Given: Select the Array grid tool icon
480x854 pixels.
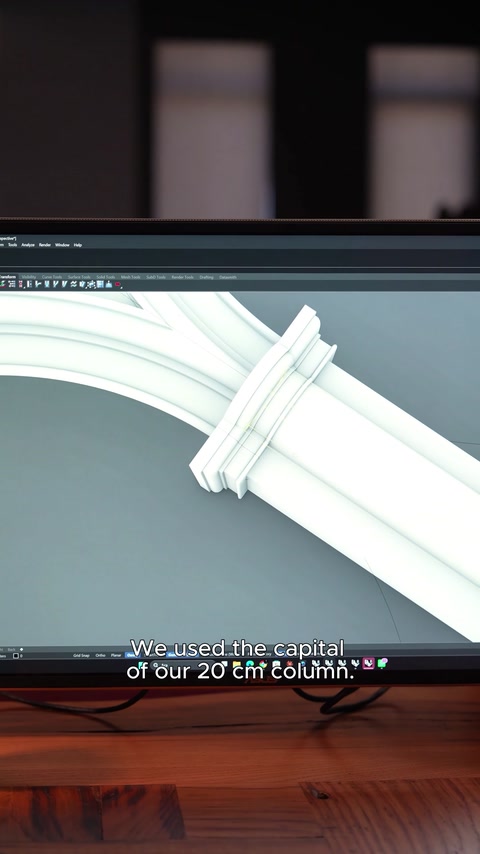Looking at the screenshot, I should [x=11, y=284].
